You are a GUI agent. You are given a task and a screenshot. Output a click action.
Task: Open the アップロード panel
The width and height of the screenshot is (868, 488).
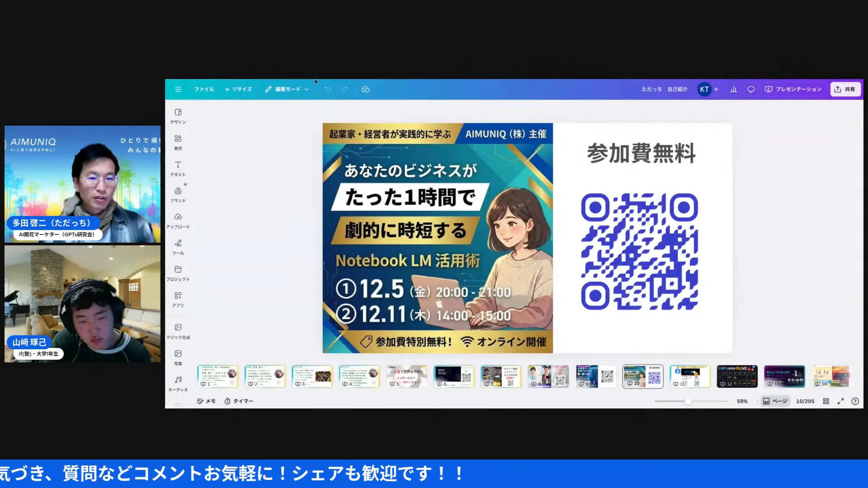click(x=178, y=220)
